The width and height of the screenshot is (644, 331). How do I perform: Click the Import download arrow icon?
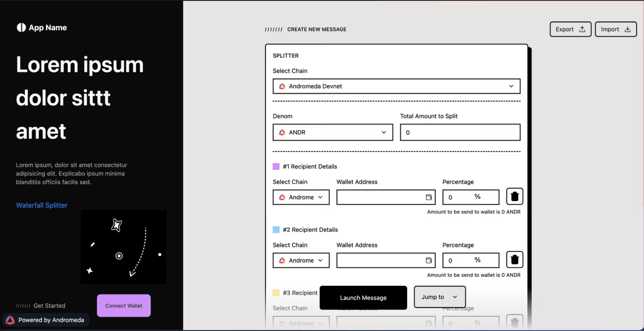click(x=628, y=29)
